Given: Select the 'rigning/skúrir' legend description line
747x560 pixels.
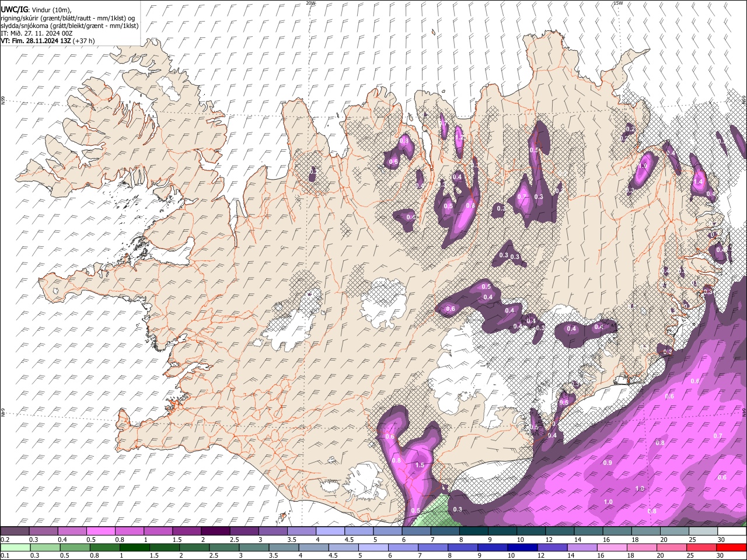Looking at the screenshot, I should click(68, 17).
